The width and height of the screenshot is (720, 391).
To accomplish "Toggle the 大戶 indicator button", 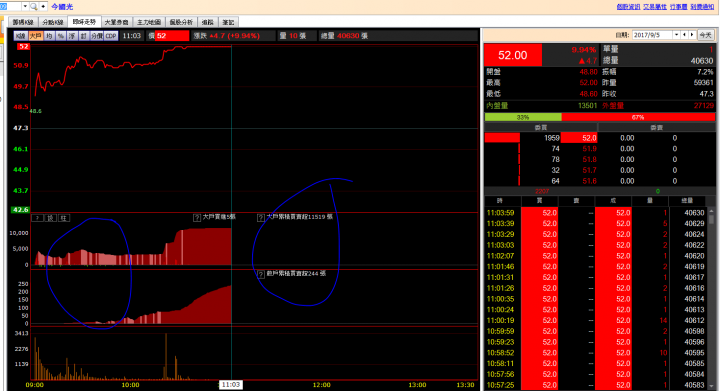I will pos(35,36).
